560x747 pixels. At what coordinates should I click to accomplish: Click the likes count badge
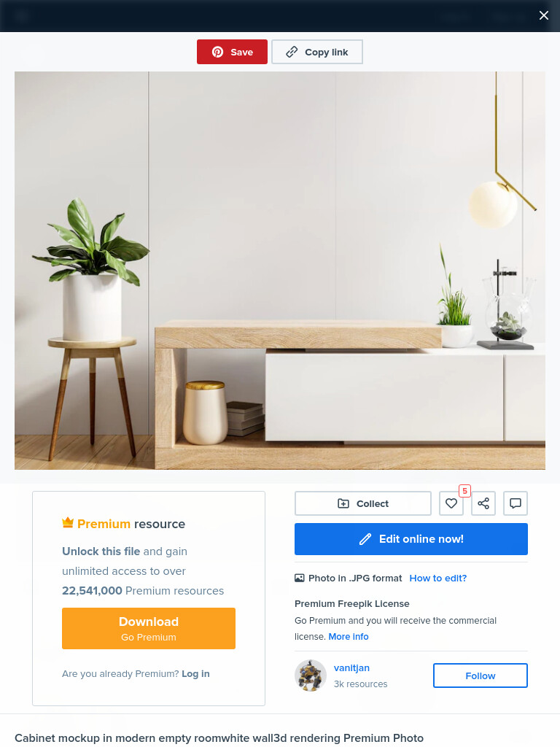point(464,491)
